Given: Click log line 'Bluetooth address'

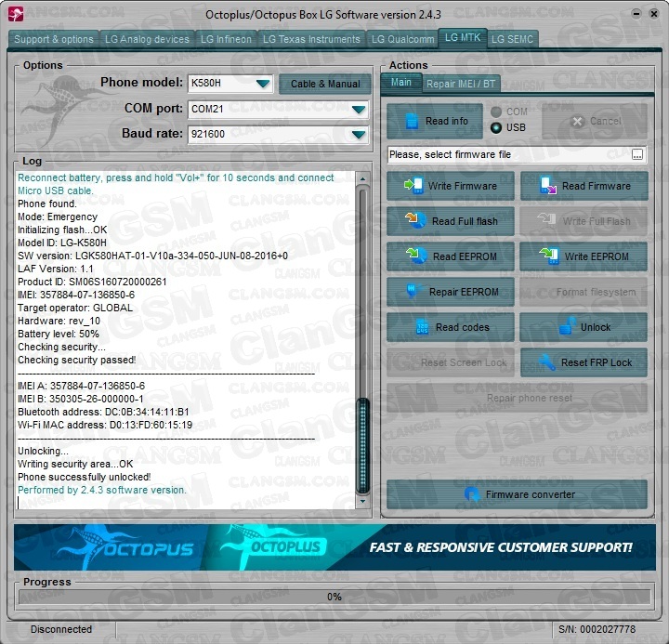Looking at the screenshot, I should point(103,412).
